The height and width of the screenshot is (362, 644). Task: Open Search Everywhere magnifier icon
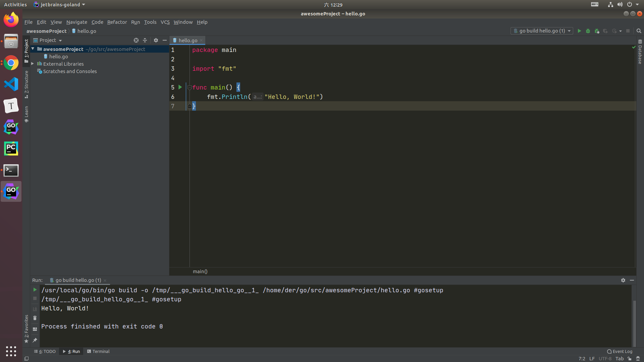[639, 31]
